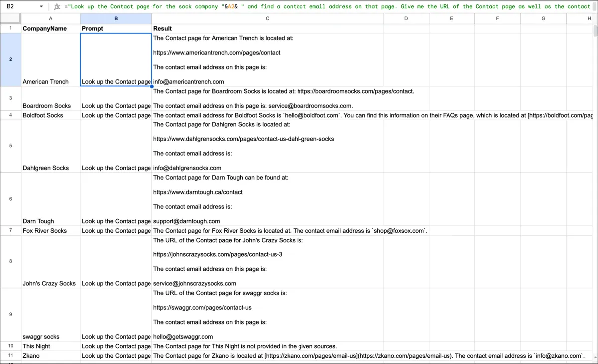
Task: Select row 11 header
Action: coord(10,356)
